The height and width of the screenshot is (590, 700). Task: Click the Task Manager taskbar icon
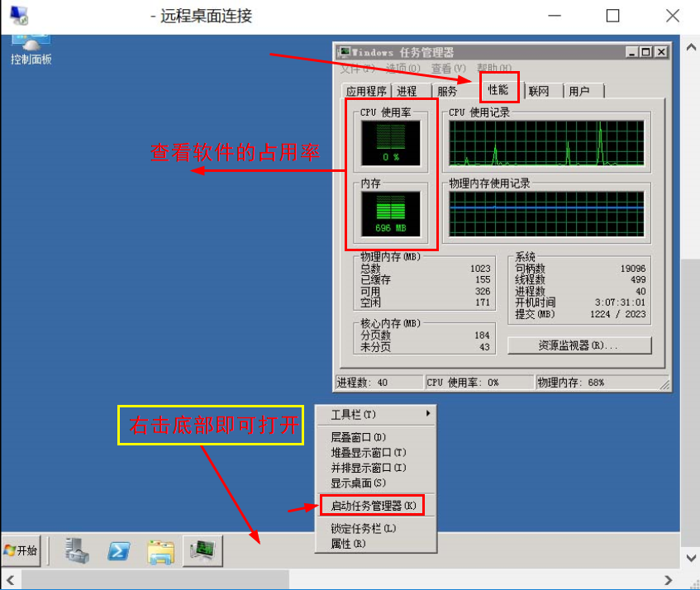202,551
